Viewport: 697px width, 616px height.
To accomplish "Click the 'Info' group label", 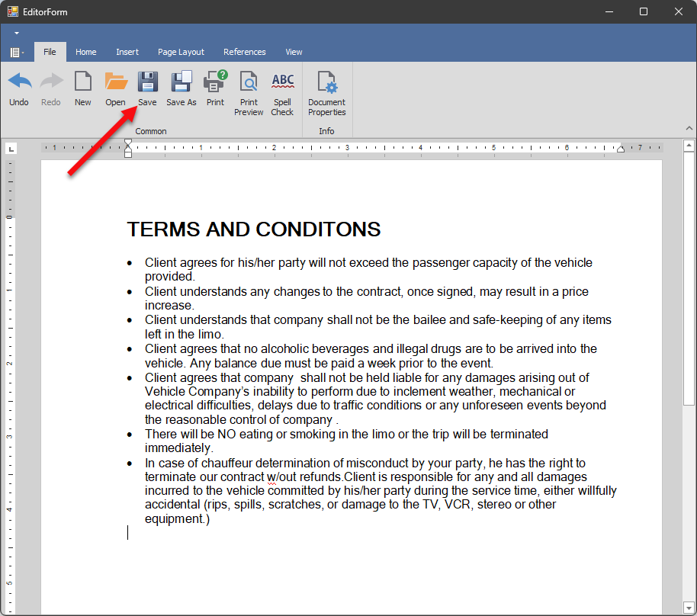I will point(326,131).
